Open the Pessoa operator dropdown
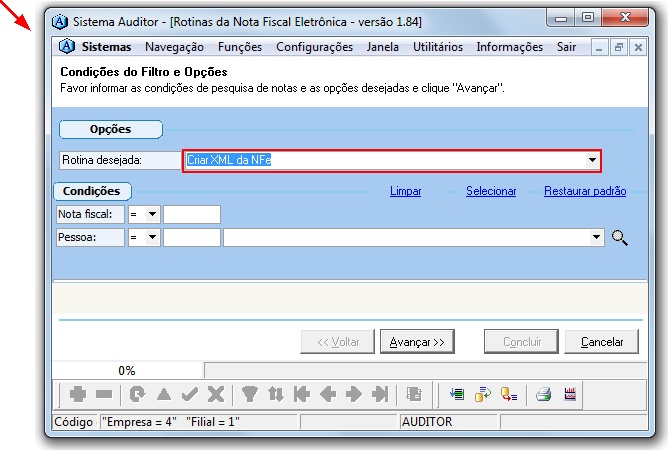This screenshot has height=450, width=668. click(153, 237)
